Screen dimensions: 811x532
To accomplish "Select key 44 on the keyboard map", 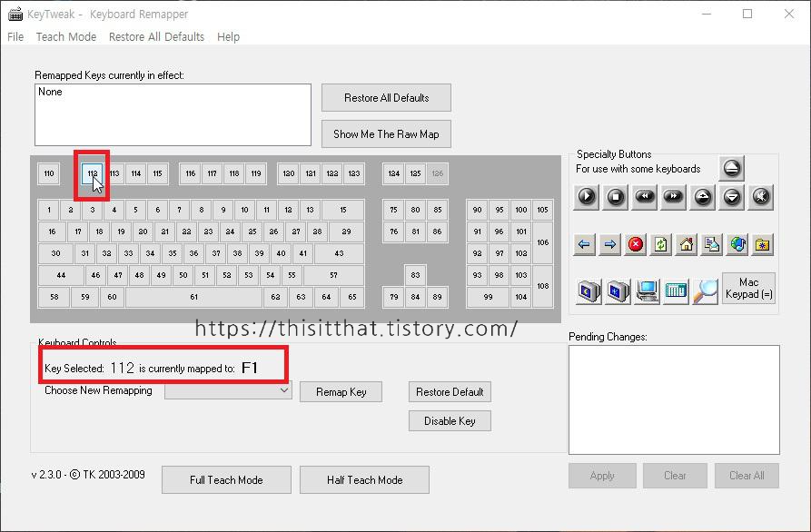I will point(61,275).
